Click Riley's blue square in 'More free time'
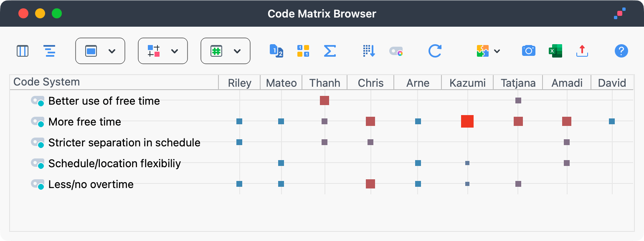644x241 pixels. tap(239, 121)
